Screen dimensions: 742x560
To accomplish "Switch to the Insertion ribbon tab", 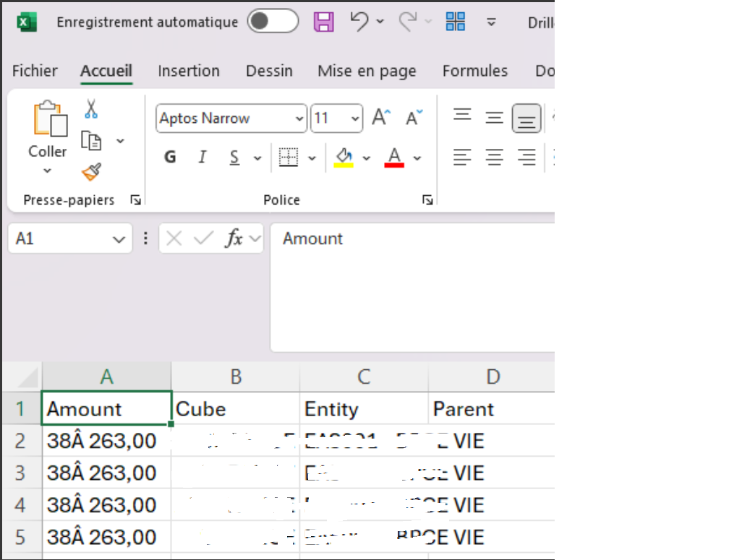I will [x=188, y=70].
